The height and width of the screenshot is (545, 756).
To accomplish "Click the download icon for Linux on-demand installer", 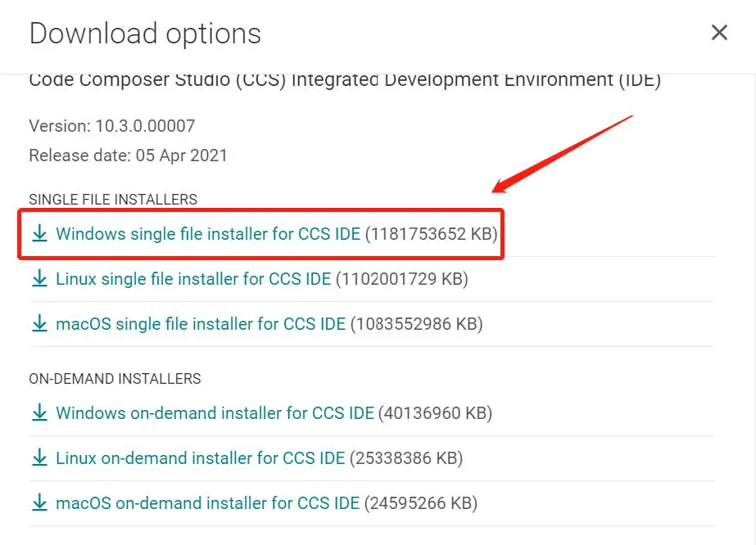I will (x=38, y=458).
